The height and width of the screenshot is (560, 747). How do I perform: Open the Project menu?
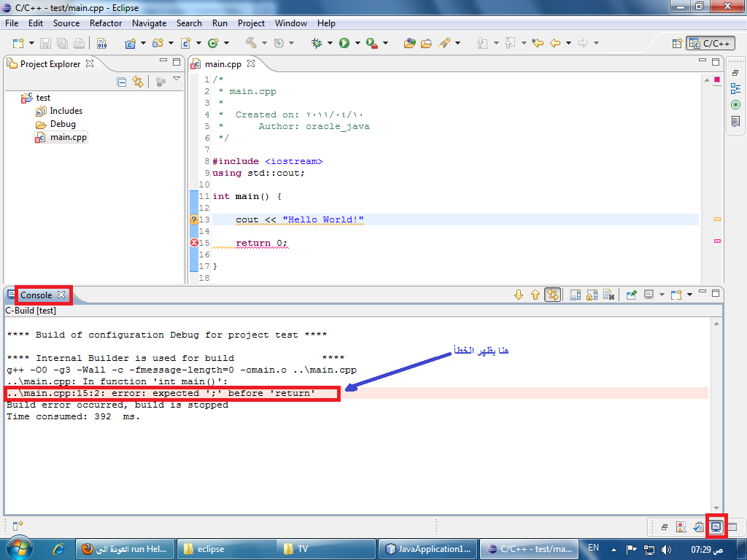tap(251, 23)
